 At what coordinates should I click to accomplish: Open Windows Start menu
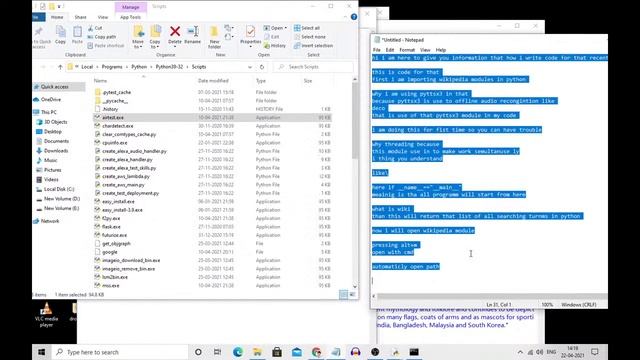[x=42, y=352]
